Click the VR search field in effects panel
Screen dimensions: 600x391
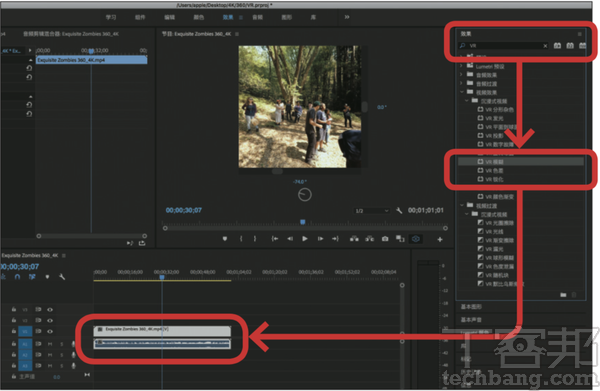point(505,46)
